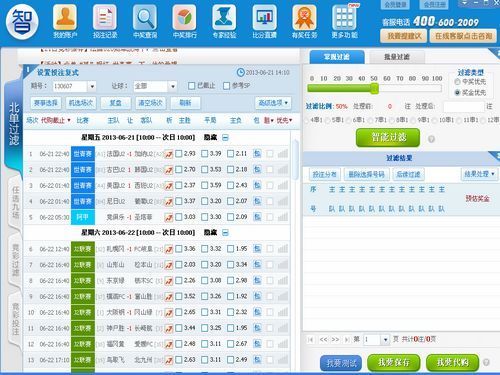
Task: Tick the 参考SP checkbox
Action: [x=226, y=86]
